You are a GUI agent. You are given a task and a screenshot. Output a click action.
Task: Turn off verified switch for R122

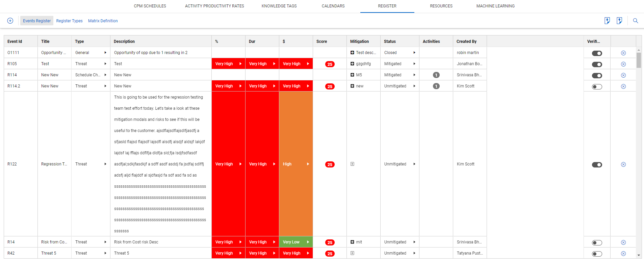click(x=597, y=165)
